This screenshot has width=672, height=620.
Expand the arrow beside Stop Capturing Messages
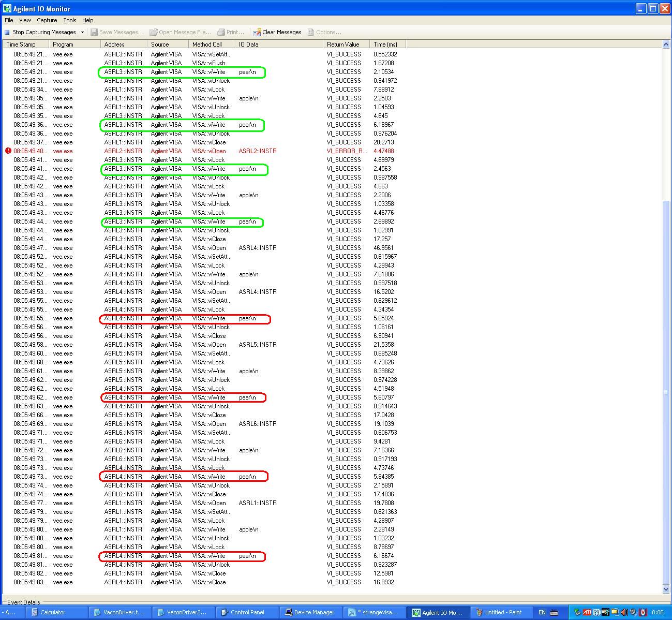(82, 32)
